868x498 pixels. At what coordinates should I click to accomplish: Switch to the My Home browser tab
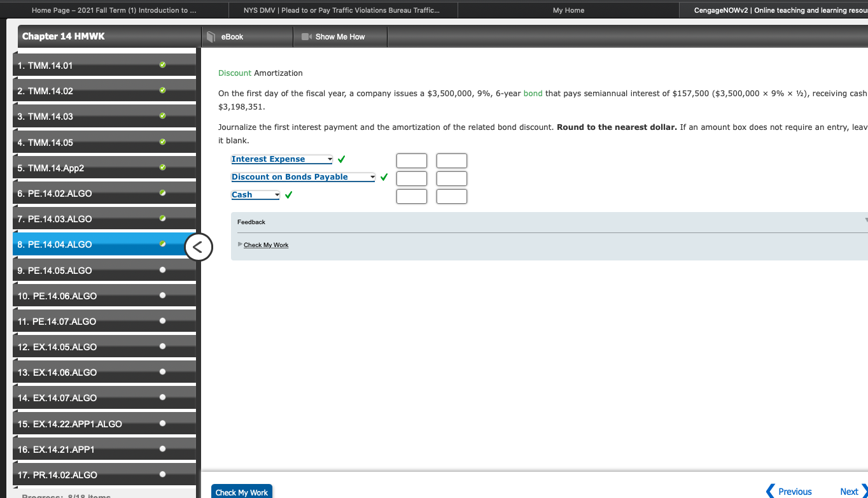coord(567,10)
